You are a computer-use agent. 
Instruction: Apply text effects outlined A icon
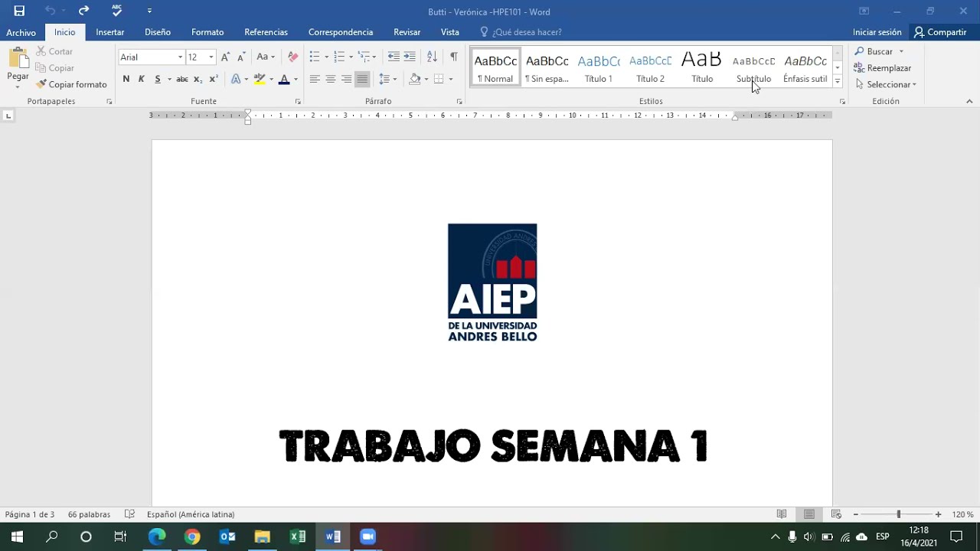(235, 79)
